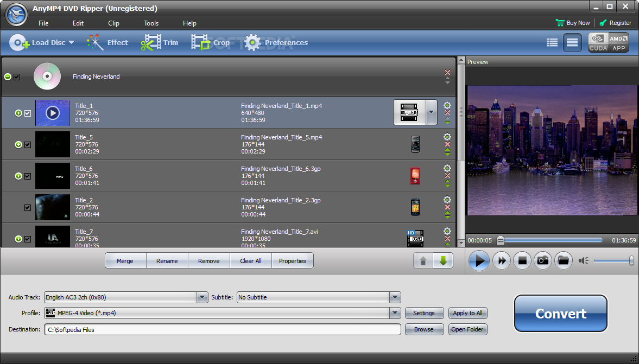Open the Tools menu
The width and height of the screenshot is (639, 364).
[x=151, y=23]
